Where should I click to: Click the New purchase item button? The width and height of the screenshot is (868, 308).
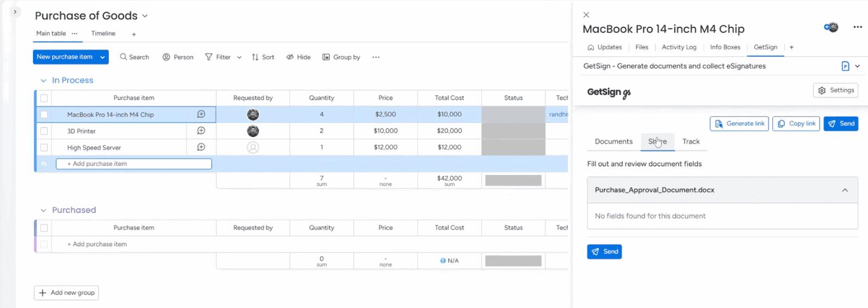[65, 57]
